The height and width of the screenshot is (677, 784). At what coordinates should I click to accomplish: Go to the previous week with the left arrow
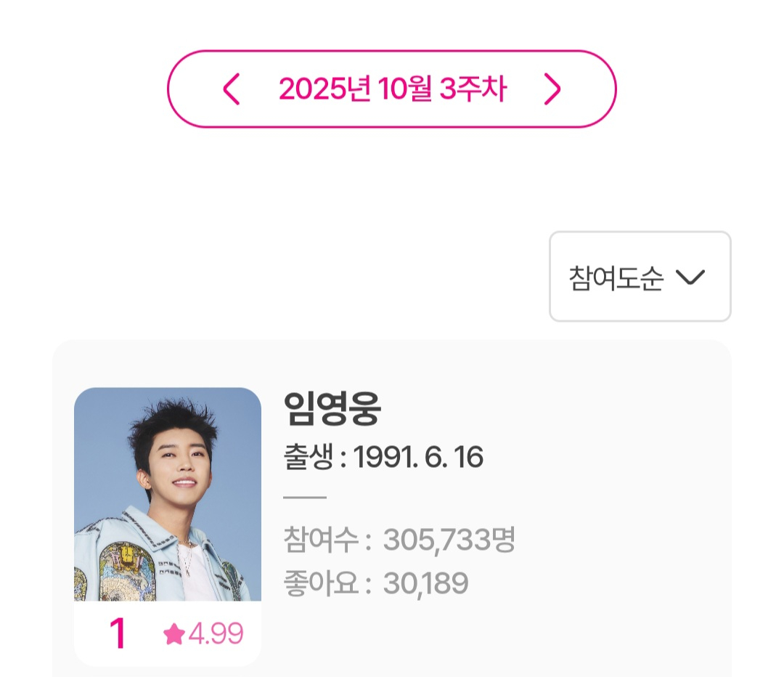click(231, 89)
